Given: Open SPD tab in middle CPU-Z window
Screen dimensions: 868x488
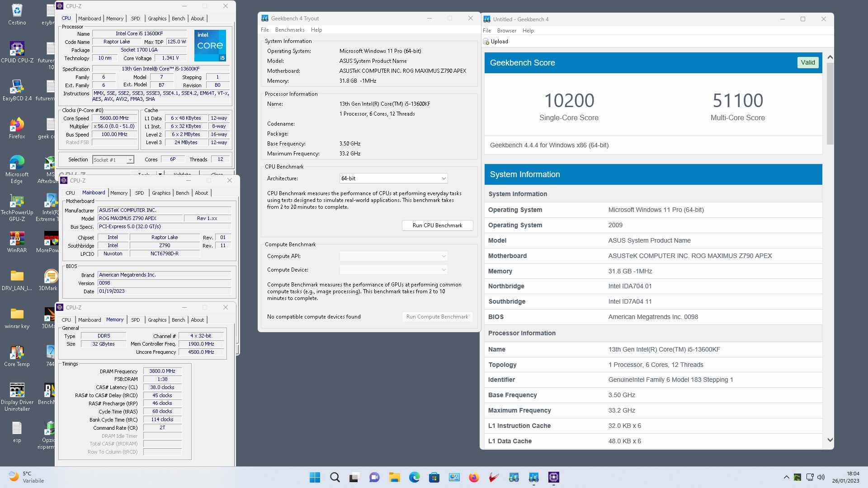Looking at the screenshot, I should pyautogui.click(x=139, y=193).
